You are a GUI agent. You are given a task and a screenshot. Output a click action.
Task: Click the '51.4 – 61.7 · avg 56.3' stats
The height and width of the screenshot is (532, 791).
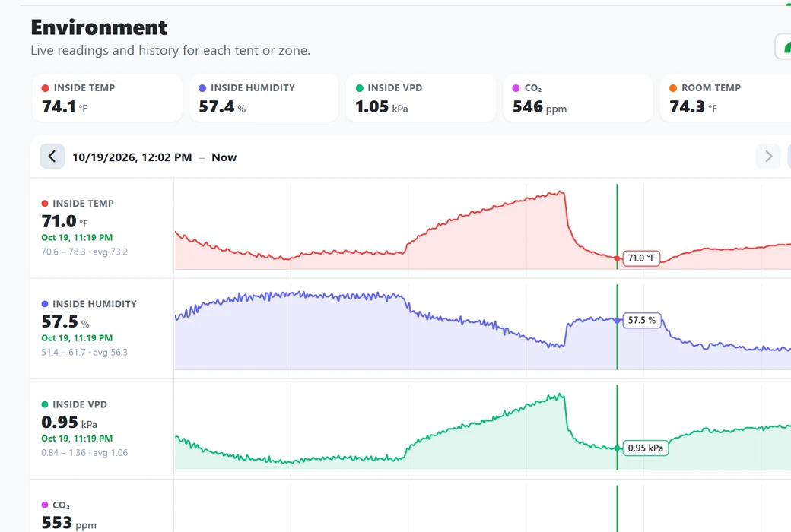pyautogui.click(x=84, y=352)
